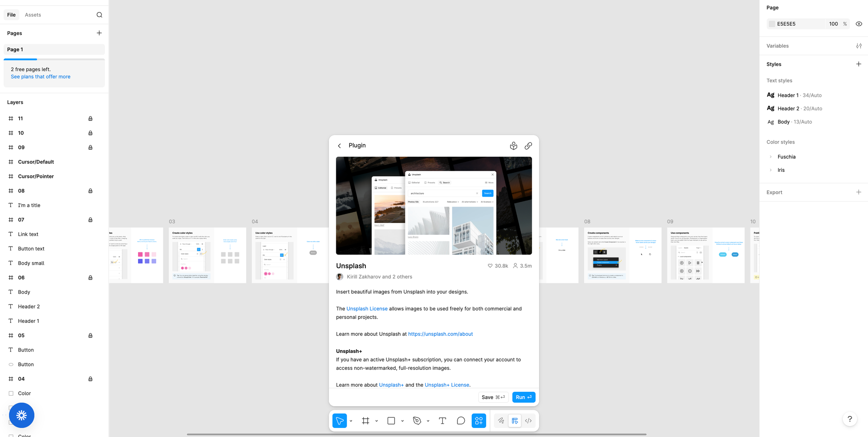Open the search icon in left panel
This screenshot has width=868, height=437.
pyautogui.click(x=99, y=15)
